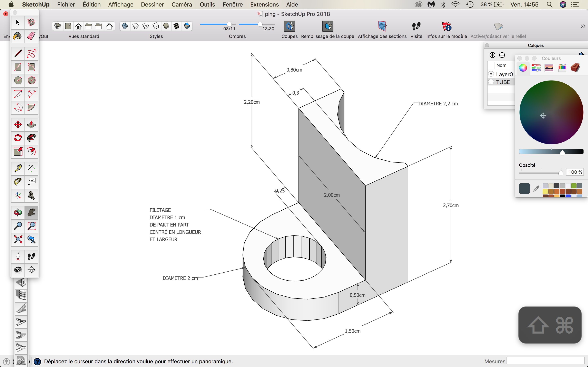Expand the toolbar overflow chevron

click(x=583, y=26)
